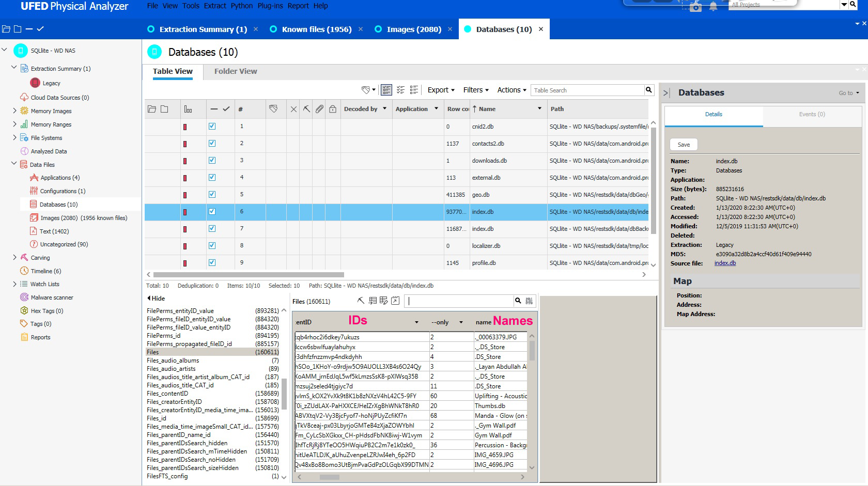Uncheck the checkbox for cnid2.db row
Screen dimensions: 868x486
tap(212, 126)
